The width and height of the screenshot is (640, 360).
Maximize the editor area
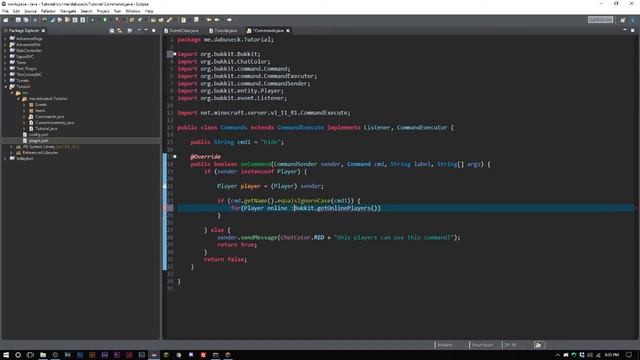tap(633, 30)
